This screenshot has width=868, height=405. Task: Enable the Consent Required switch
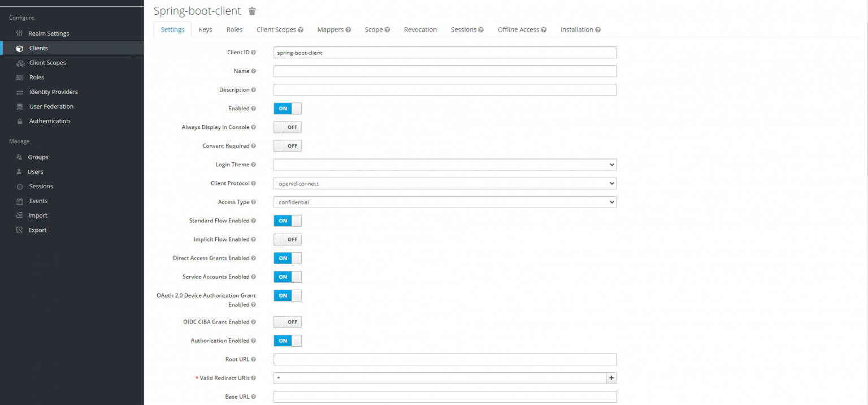pos(288,146)
